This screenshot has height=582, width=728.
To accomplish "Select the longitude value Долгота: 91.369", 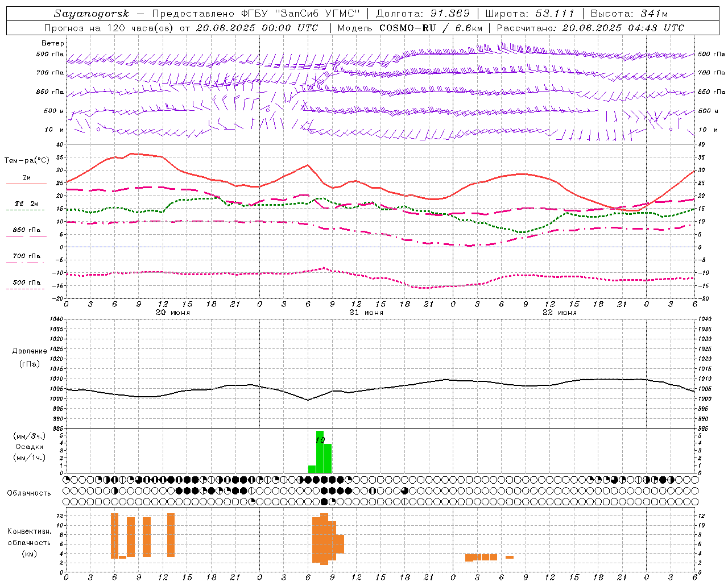I will click(x=423, y=14).
